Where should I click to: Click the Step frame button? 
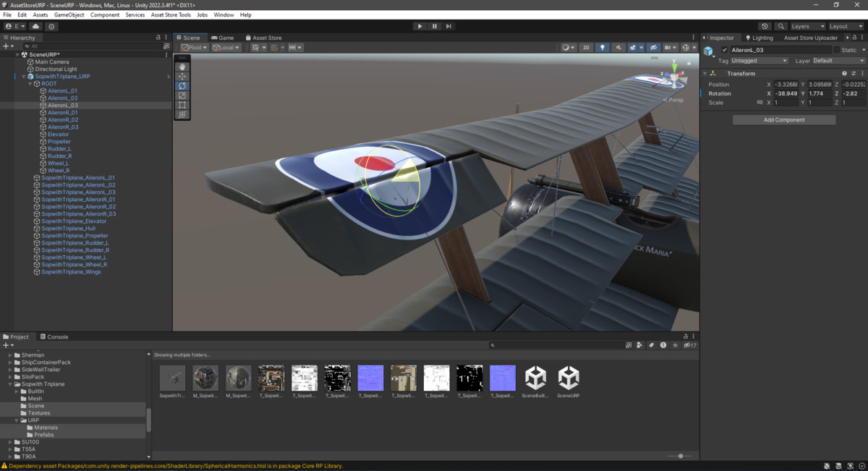point(448,26)
